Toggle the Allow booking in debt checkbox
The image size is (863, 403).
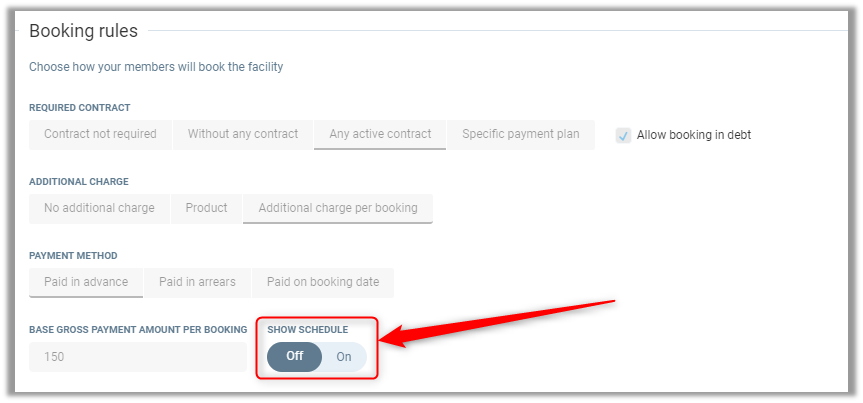click(624, 135)
